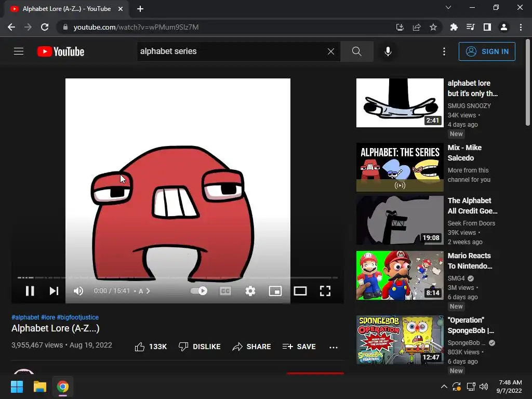Open "alphabet lore but it's only th..." title
Viewport: 532px width, 399px height.
[x=473, y=88]
